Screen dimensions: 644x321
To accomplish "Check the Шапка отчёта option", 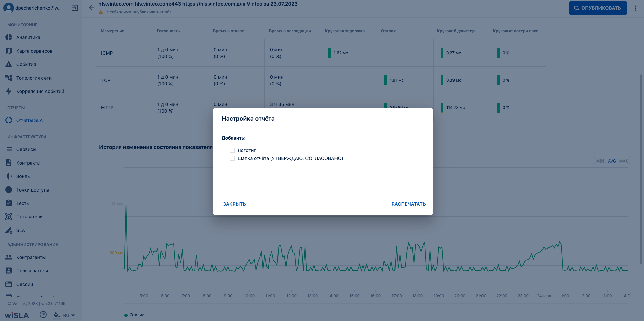I will (x=232, y=158).
